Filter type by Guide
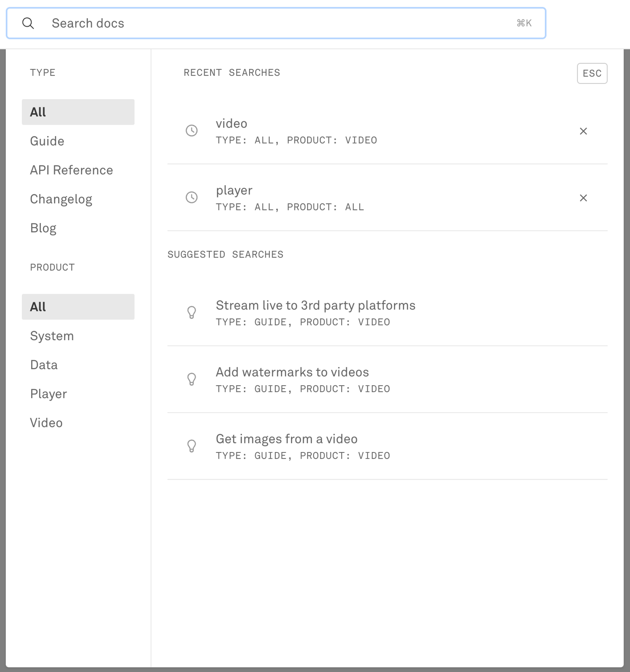 point(47,141)
